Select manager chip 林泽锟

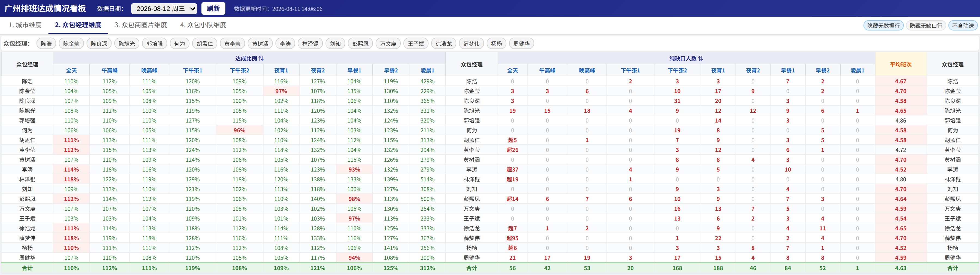310,44
